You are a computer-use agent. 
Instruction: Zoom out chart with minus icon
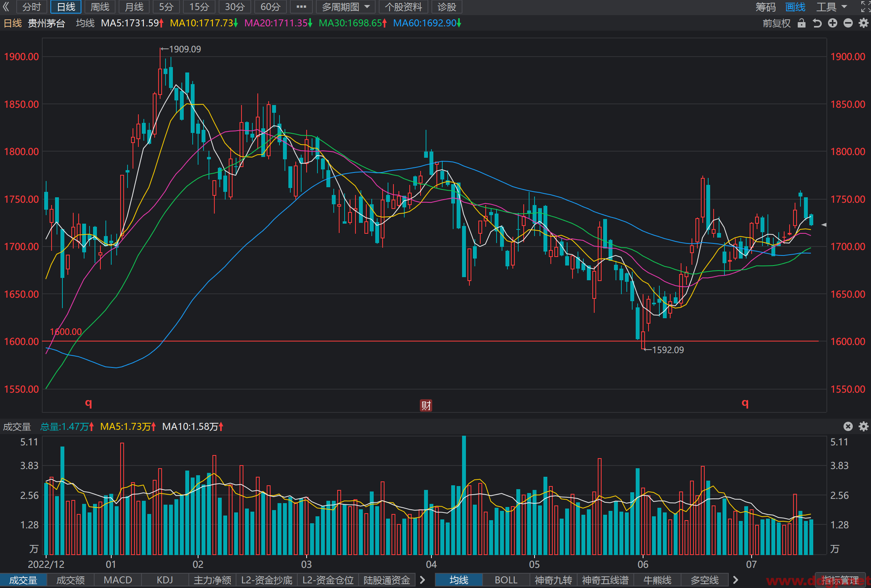click(x=848, y=23)
